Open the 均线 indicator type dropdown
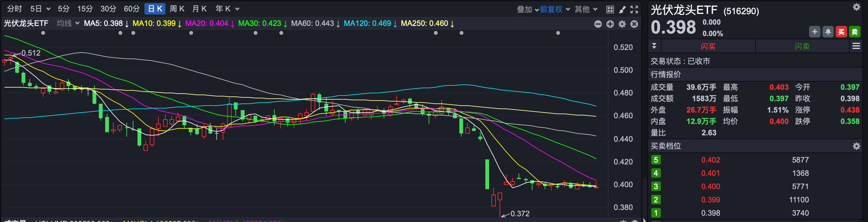Viewport: 868px width, 222px height. click(x=68, y=23)
